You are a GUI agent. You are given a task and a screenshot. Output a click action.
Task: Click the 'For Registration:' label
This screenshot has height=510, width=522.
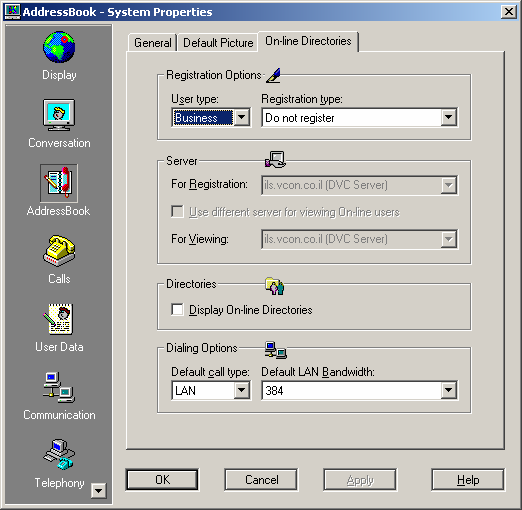click(x=209, y=184)
